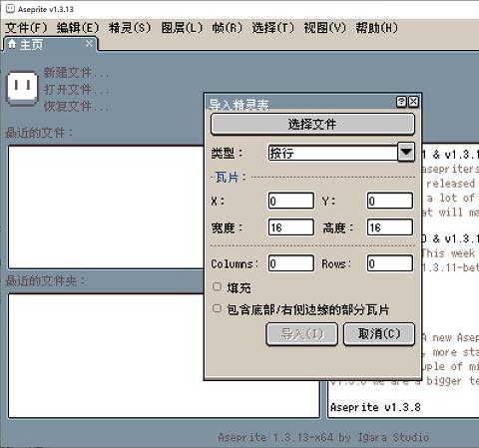Click the Rows input field
Image resolution: width=479 pixels, height=448 pixels.
(x=390, y=263)
